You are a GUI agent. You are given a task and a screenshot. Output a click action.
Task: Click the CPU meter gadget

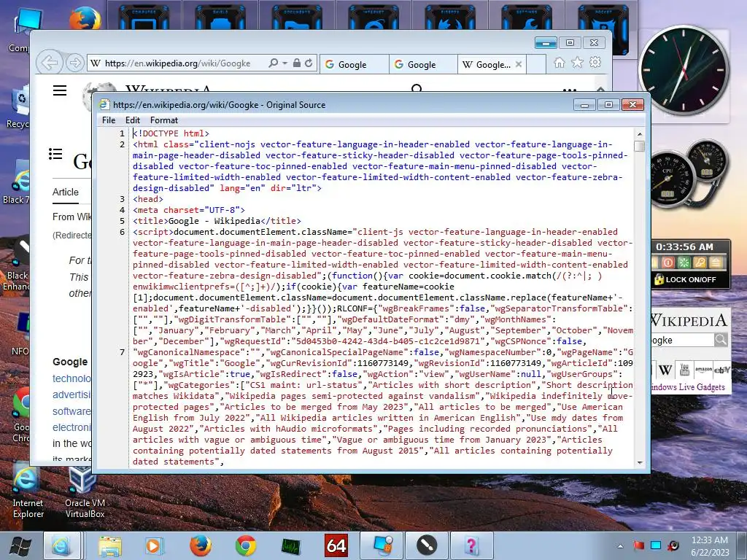point(668,181)
